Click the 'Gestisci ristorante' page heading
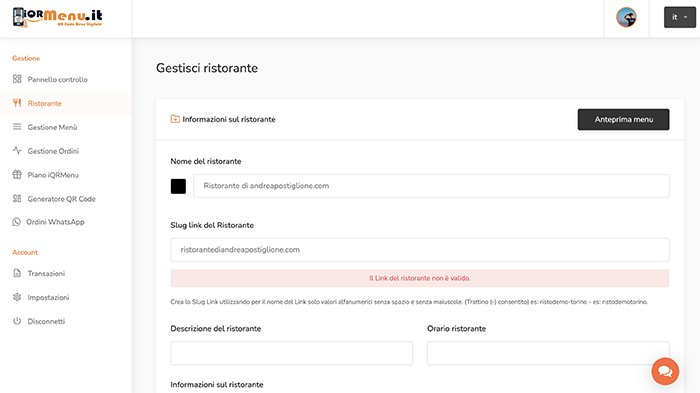The width and height of the screenshot is (700, 393). 207,68
